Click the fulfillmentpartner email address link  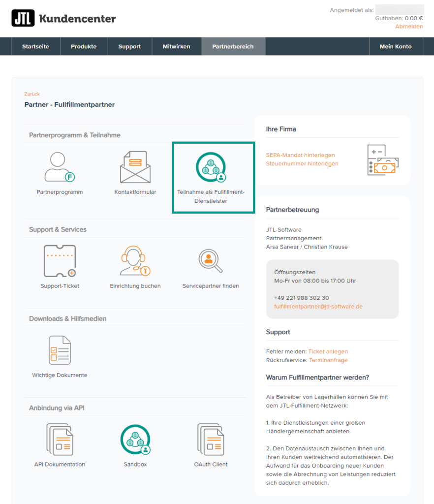(318, 307)
